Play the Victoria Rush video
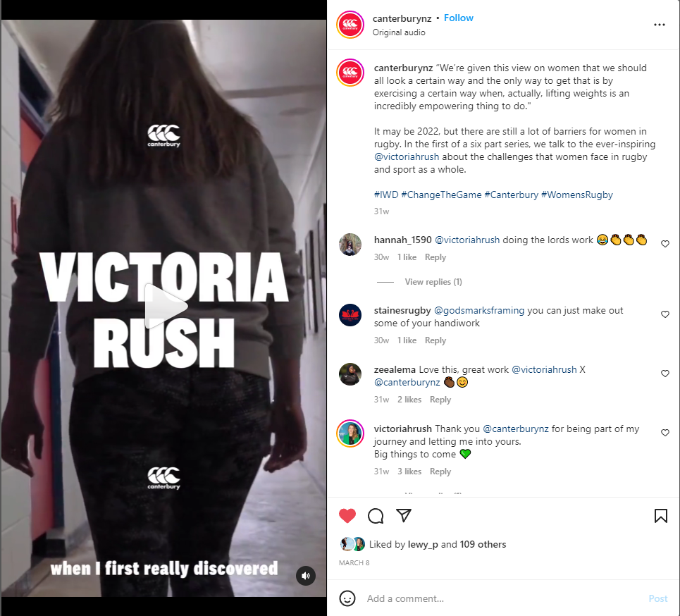680x616 pixels. (x=165, y=307)
